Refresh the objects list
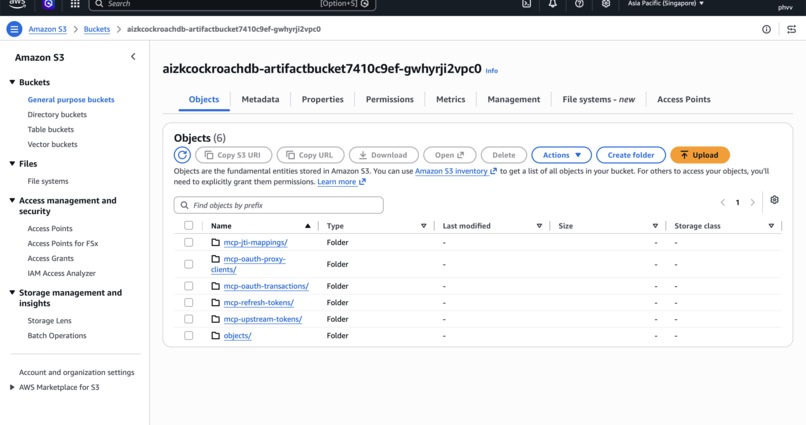Viewport: 806px width, 425px height. (x=182, y=155)
